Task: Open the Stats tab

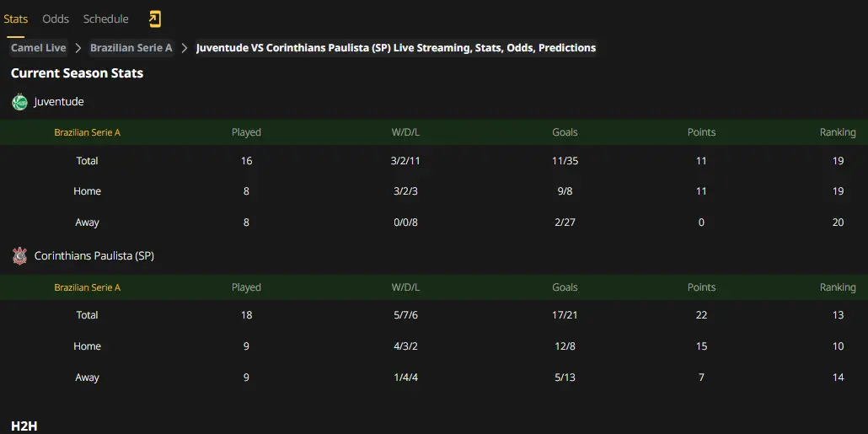Action: coord(15,19)
